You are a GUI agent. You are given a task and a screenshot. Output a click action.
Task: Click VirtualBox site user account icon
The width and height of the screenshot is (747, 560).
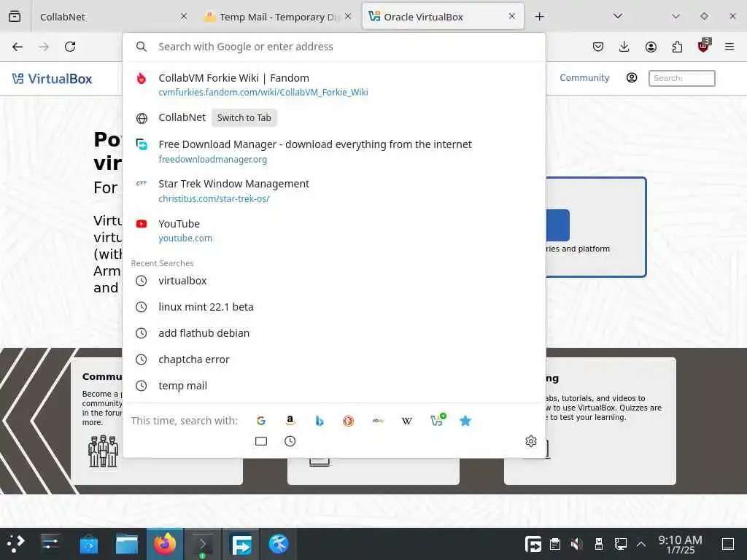632,77
